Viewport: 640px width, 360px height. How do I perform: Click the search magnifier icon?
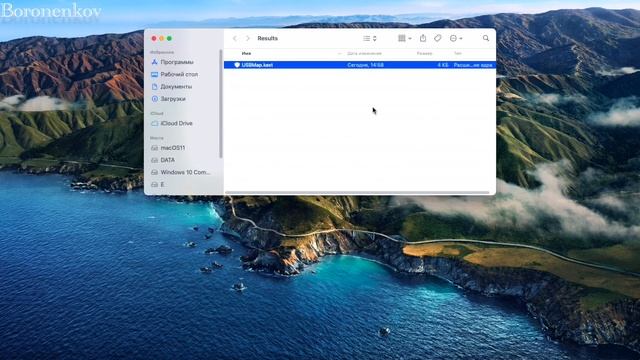(486, 38)
